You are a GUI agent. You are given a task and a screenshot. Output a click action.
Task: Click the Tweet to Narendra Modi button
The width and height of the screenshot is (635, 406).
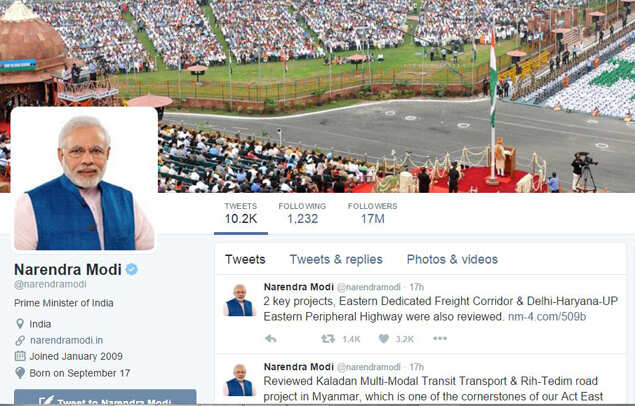coord(105,398)
